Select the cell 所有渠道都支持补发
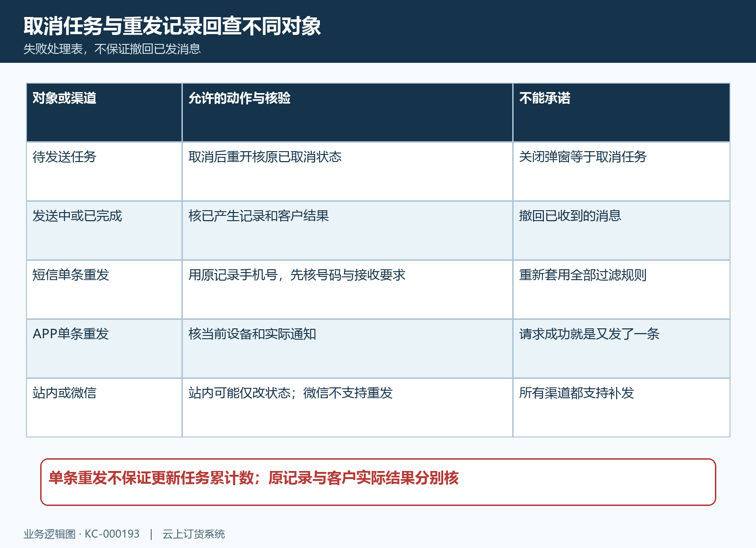 pos(621,408)
